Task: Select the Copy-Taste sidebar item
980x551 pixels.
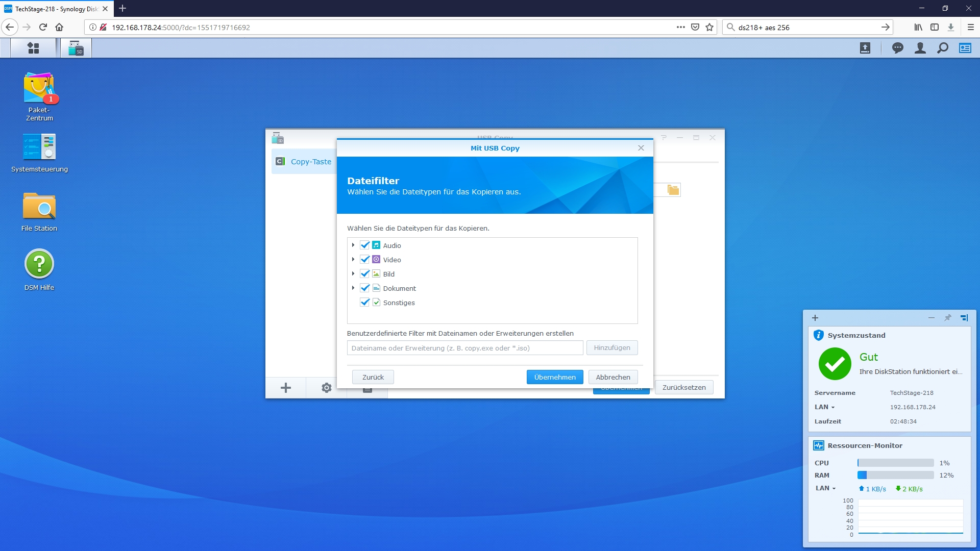Action: pyautogui.click(x=310, y=162)
